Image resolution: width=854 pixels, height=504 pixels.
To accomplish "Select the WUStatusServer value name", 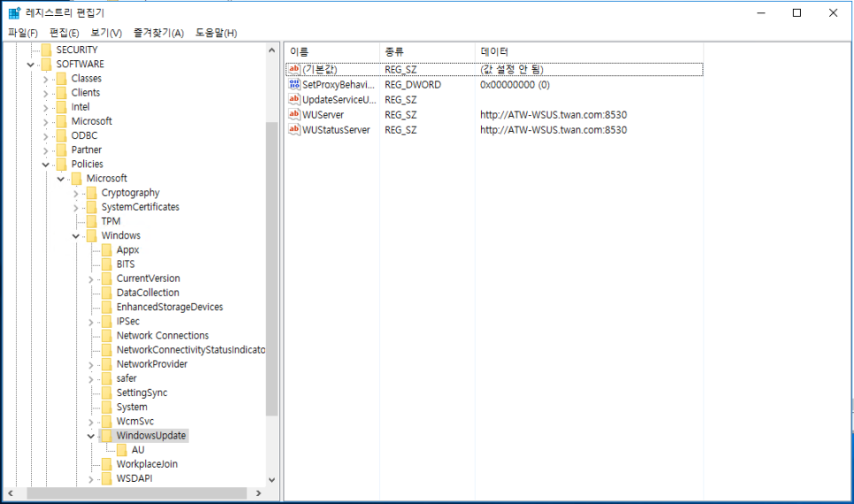I will pyautogui.click(x=336, y=130).
